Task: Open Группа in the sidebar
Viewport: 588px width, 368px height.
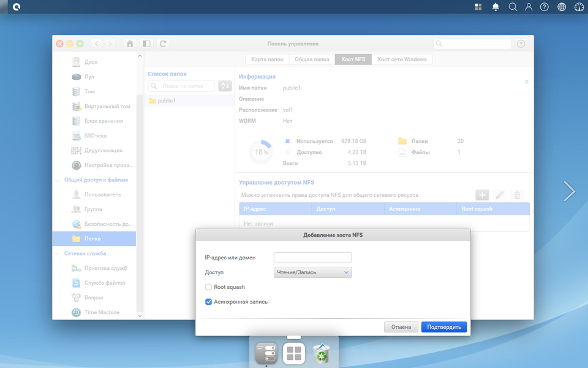Action: (94, 209)
